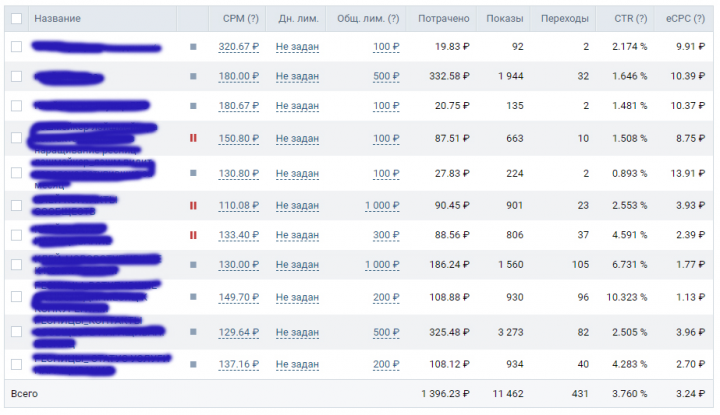Edit the CPM value 180.00 ₽
The image size is (720, 415).
(239, 76)
